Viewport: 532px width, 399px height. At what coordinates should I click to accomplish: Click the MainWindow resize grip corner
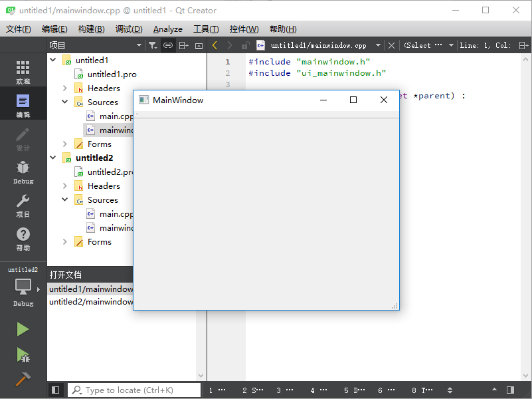pos(395,306)
